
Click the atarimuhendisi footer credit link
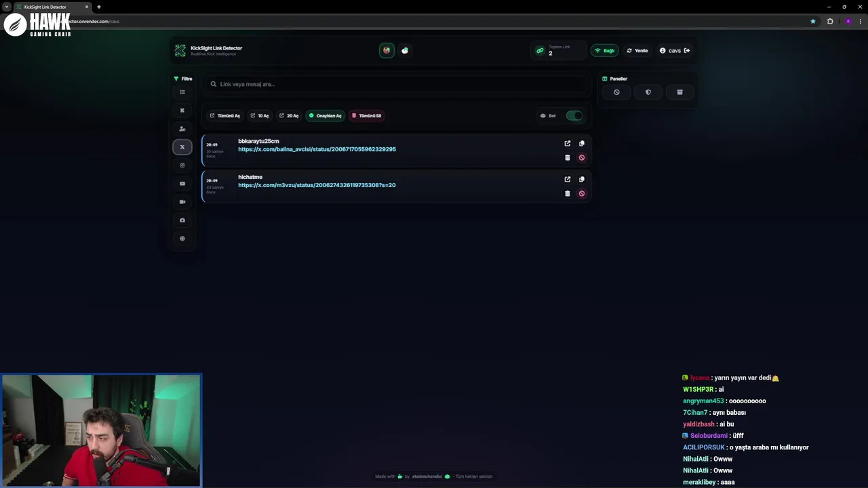coord(427,476)
